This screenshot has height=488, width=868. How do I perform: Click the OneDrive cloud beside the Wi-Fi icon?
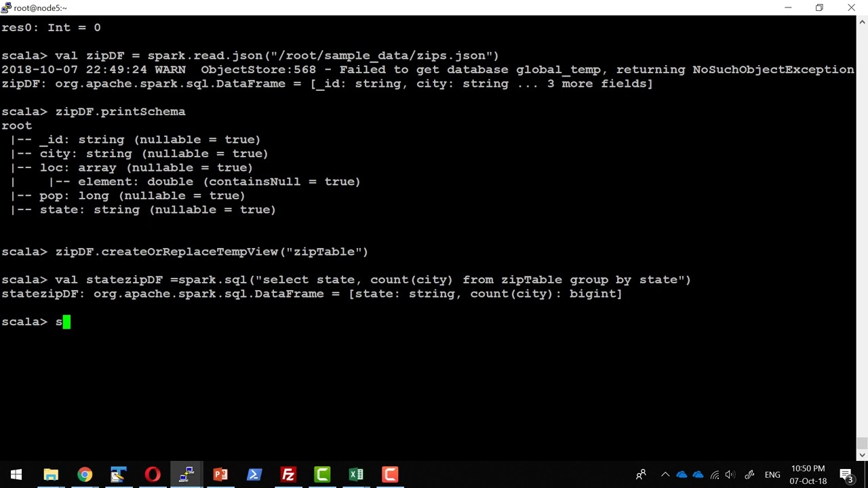[698, 474]
